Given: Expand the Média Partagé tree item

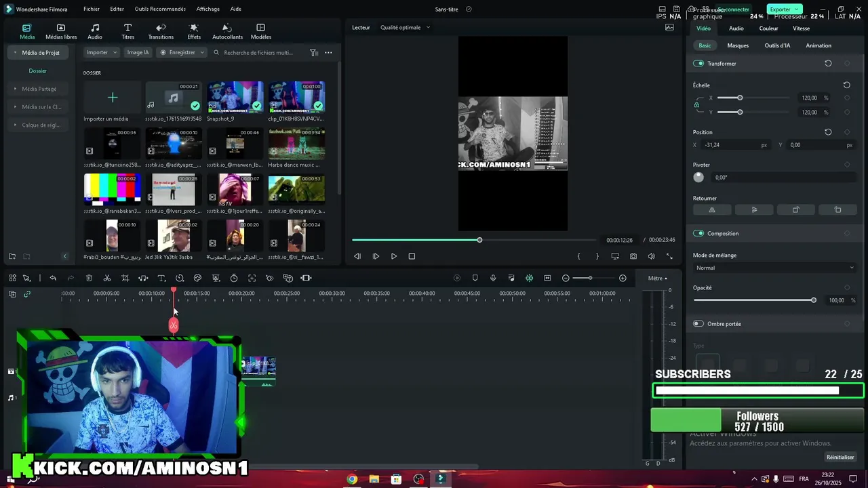Looking at the screenshot, I should (x=16, y=89).
